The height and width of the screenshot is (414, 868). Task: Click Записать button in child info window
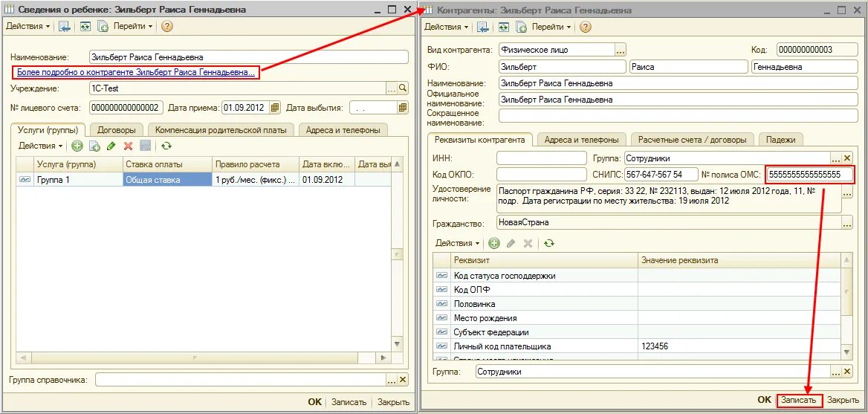tap(349, 402)
